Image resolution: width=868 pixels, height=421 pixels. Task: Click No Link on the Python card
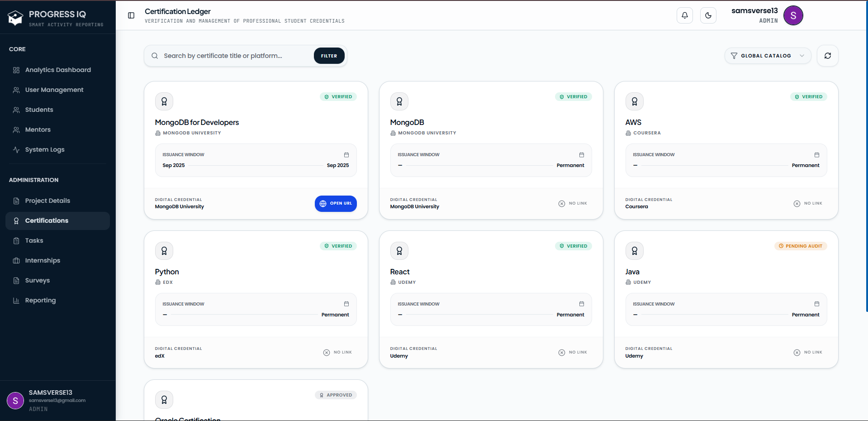(x=337, y=353)
